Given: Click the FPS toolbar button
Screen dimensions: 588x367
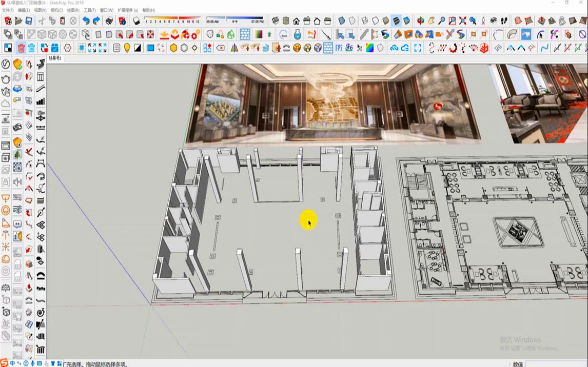Looking at the screenshot, I should coord(340,49).
